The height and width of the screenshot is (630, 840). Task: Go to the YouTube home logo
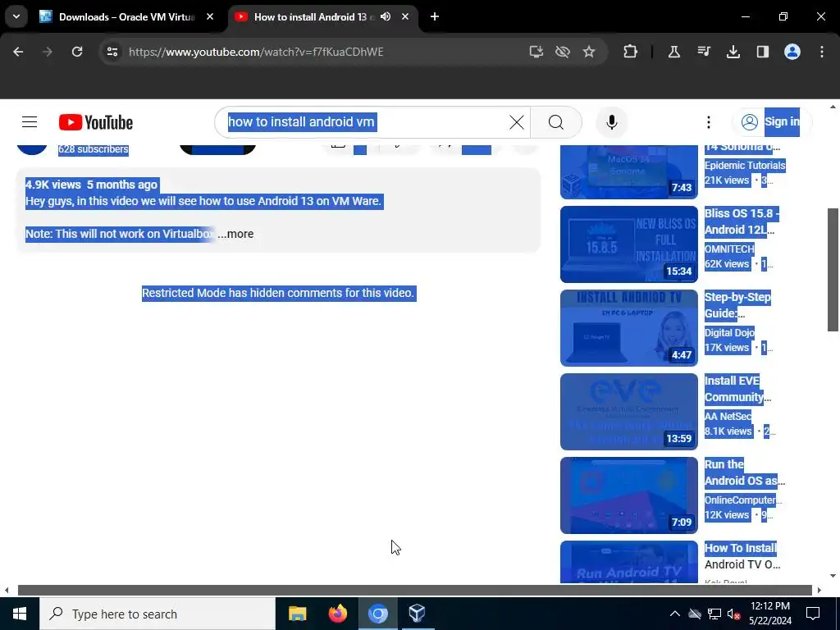[96, 122]
